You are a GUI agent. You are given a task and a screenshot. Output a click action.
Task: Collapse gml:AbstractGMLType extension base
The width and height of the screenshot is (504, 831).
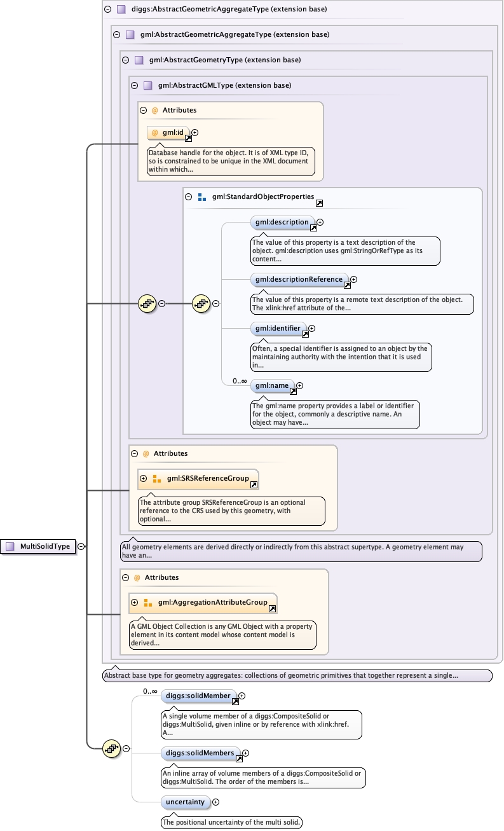(134, 85)
